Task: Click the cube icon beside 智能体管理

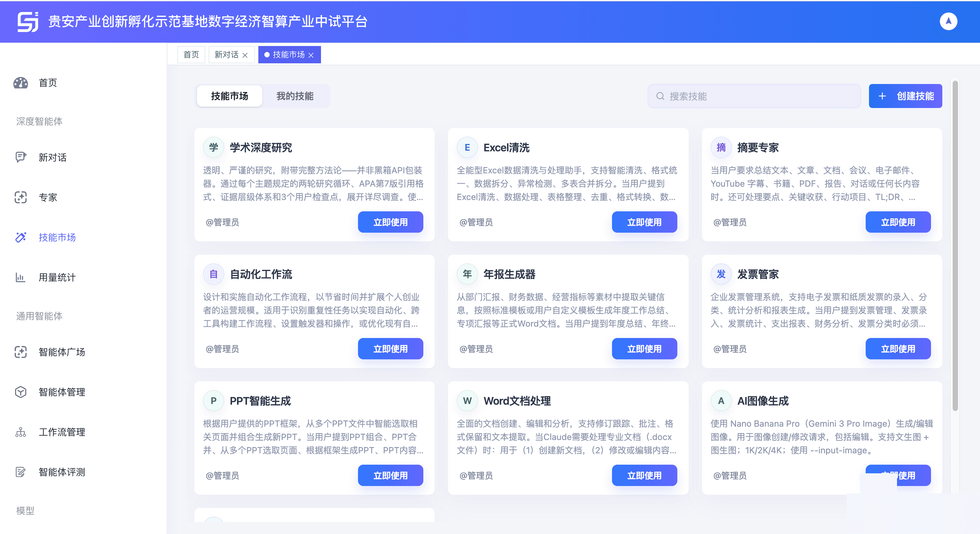Action: (21, 392)
